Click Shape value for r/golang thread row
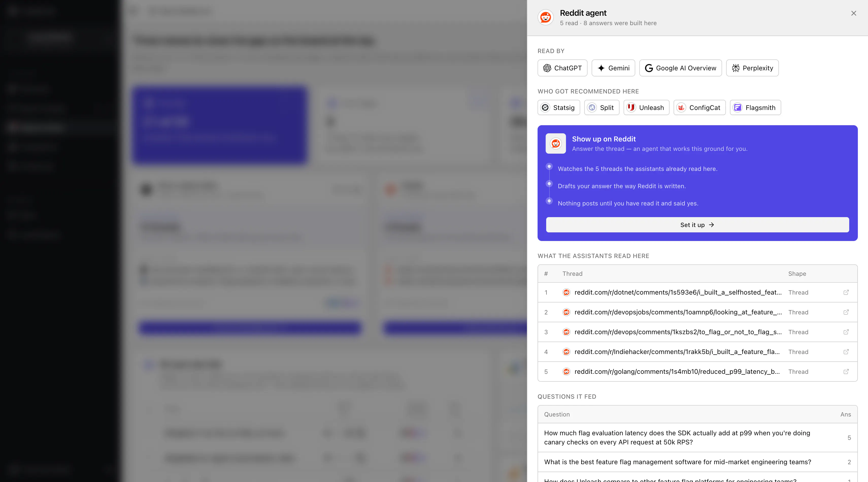 click(x=798, y=372)
